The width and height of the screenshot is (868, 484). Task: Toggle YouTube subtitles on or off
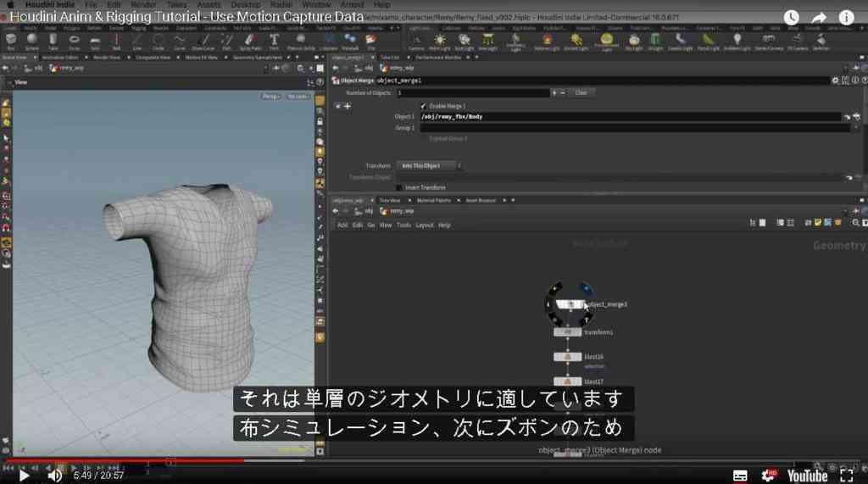740,476
